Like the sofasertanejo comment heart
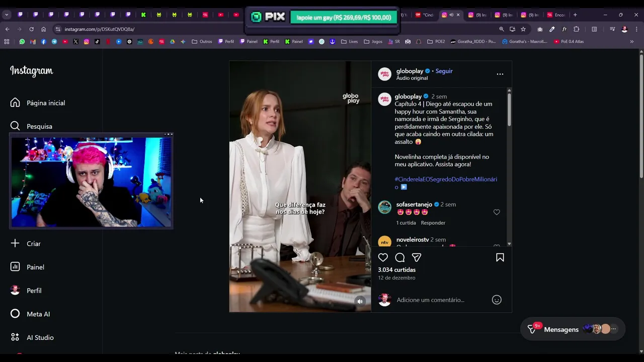This screenshot has width=644, height=362. (x=497, y=212)
